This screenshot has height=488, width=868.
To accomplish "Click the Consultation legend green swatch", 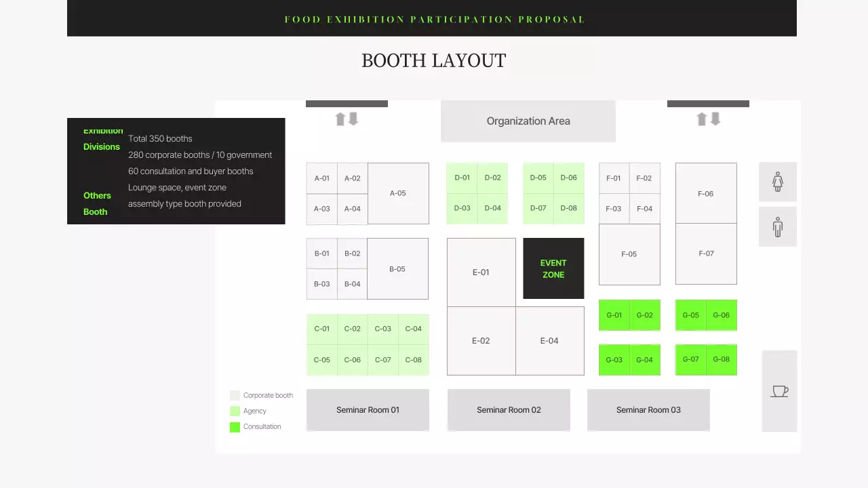I will click(235, 427).
